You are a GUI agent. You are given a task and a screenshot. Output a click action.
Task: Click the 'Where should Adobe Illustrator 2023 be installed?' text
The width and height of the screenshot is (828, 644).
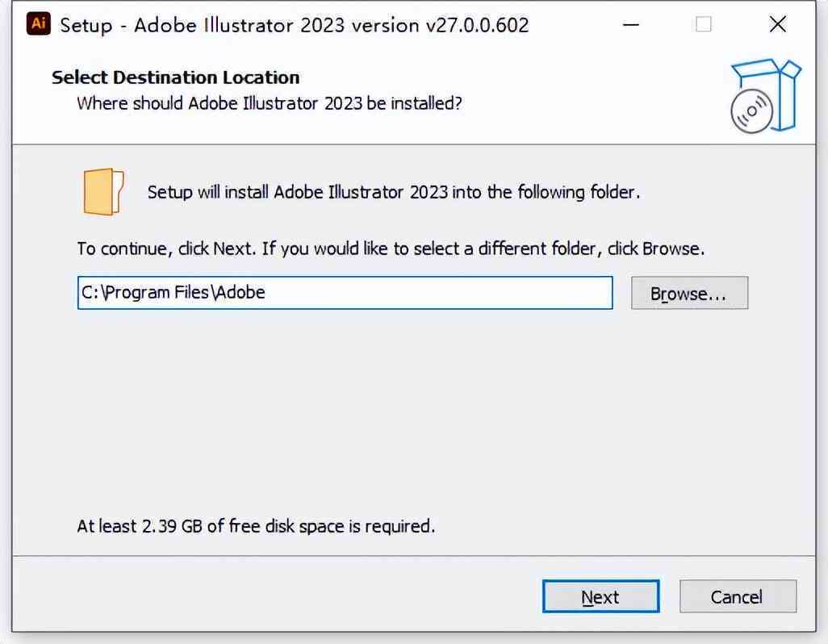270,103
